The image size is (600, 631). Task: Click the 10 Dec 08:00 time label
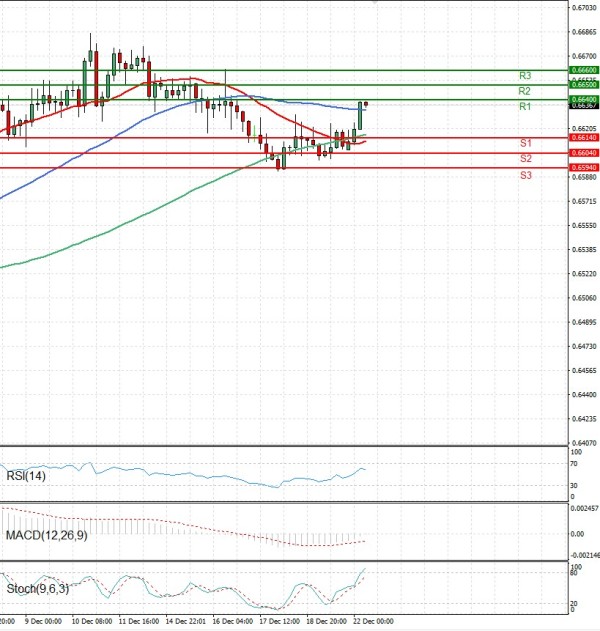93,620
